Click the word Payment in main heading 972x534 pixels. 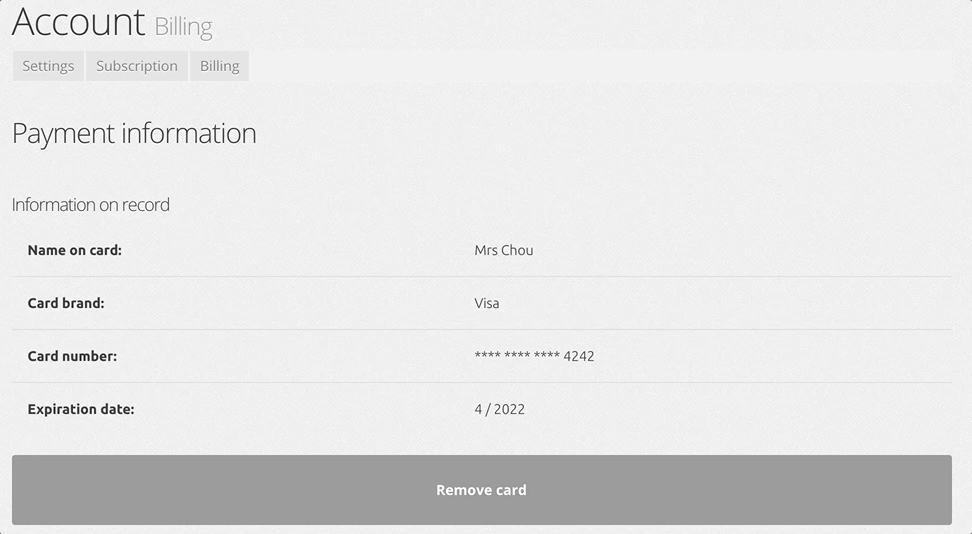[x=64, y=134]
